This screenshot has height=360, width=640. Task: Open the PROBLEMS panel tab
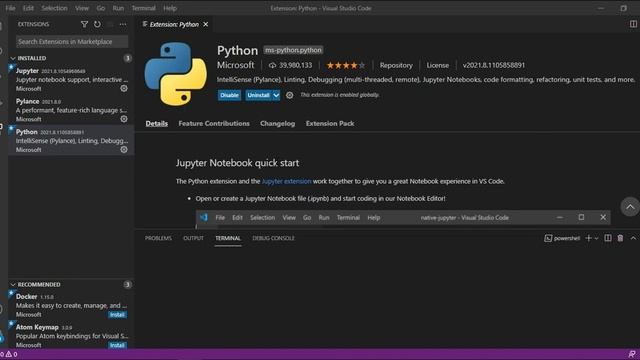[158, 238]
